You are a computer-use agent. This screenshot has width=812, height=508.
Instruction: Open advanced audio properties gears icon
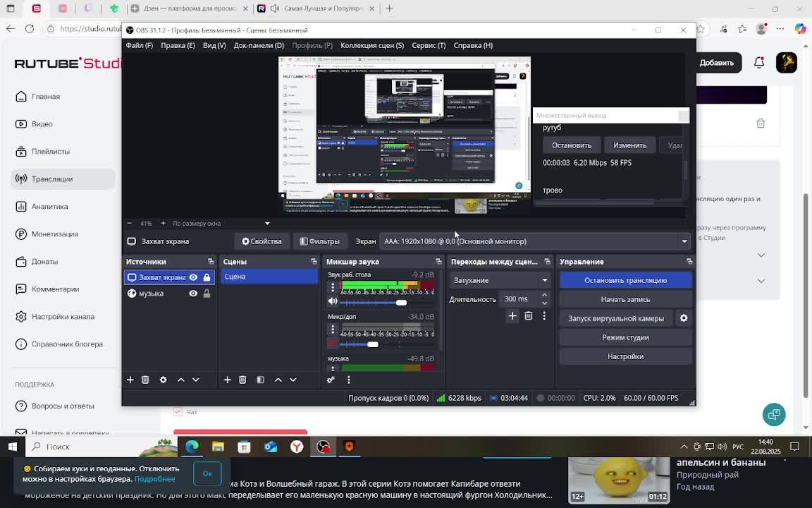click(x=331, y=380)
